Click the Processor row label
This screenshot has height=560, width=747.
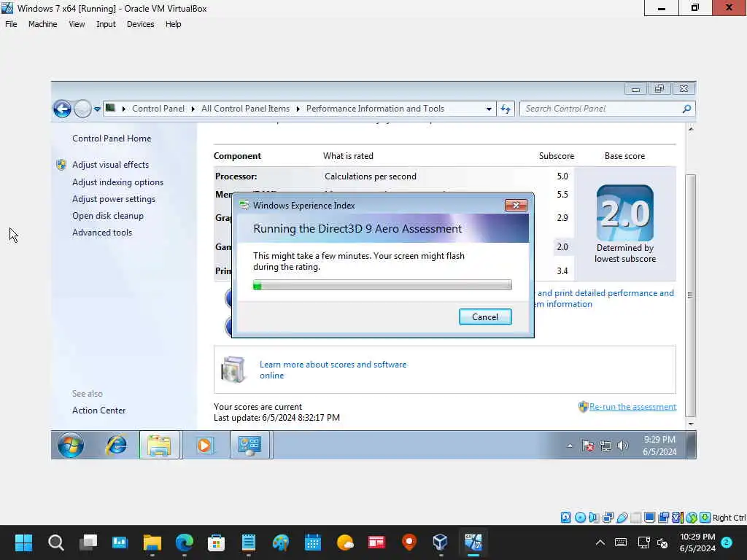tap(236, 176)
